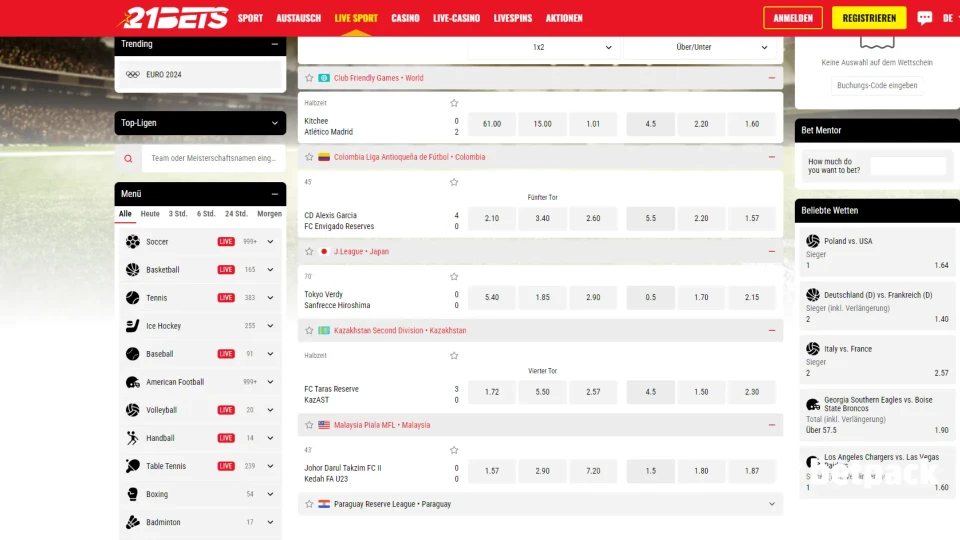960x540 pixels.
Task: Click Buchungs-Code eingeben button
Action: pos(877,85)
